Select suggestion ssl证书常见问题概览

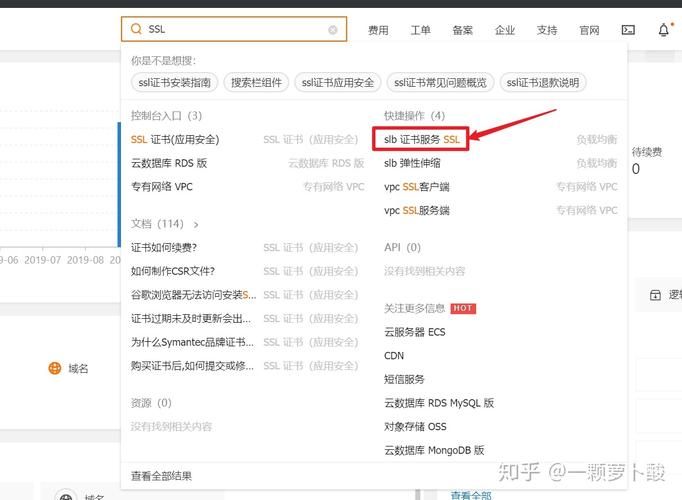440,83
